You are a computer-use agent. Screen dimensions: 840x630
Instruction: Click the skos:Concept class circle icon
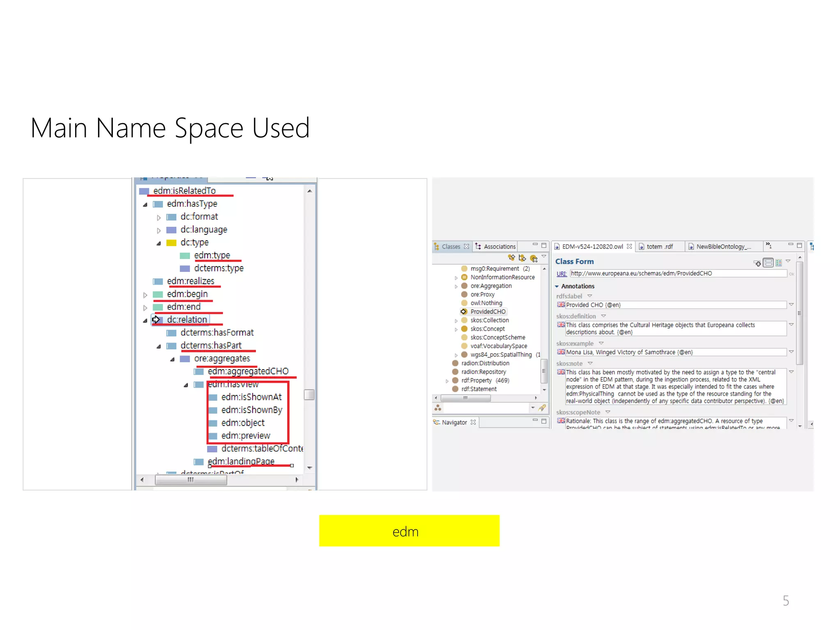point(464,329)
